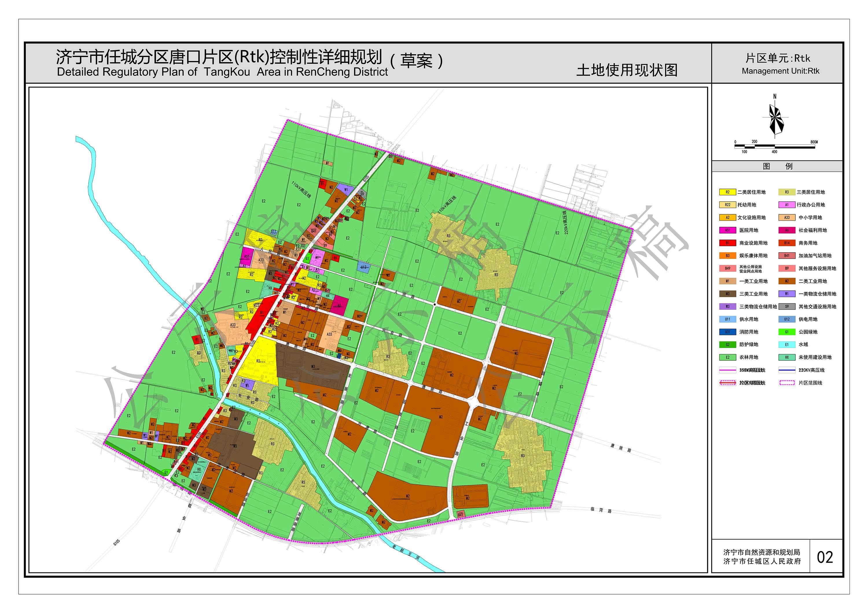Screen dimensions: 868x613
Task: Click the blue line sample for 220KV高压线
Action: point(787,370)
